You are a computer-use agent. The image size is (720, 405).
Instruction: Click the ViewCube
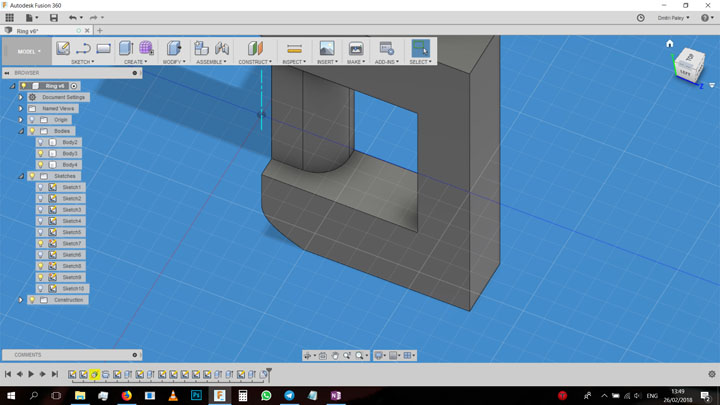688,67
